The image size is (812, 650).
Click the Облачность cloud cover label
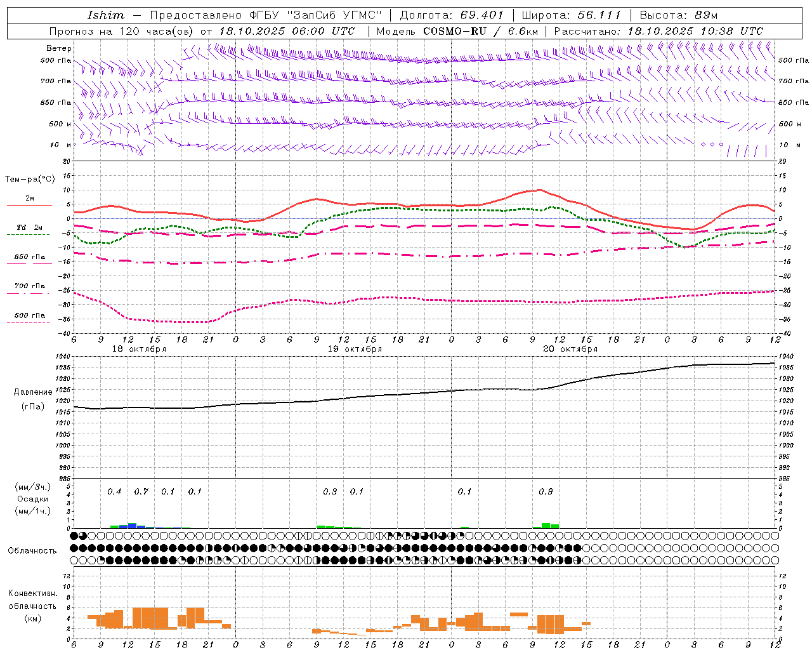click(x=32, y=551)
